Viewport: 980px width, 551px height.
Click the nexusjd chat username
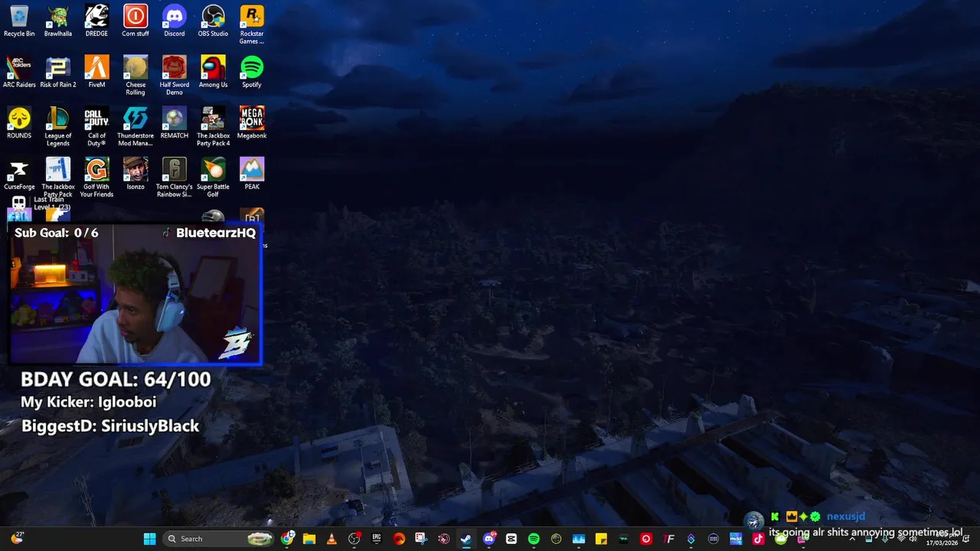(845, 517)
